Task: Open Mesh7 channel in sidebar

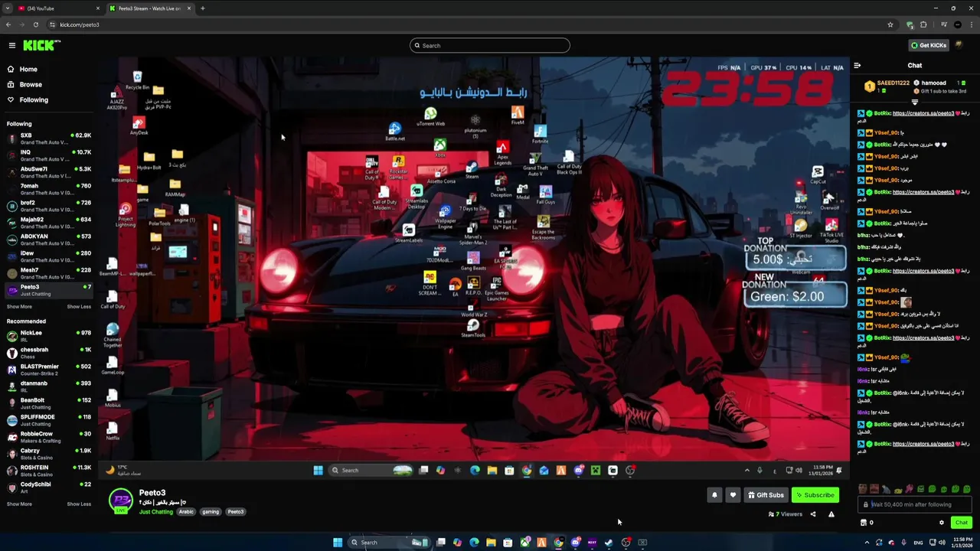Action: (x=48, y=273)
